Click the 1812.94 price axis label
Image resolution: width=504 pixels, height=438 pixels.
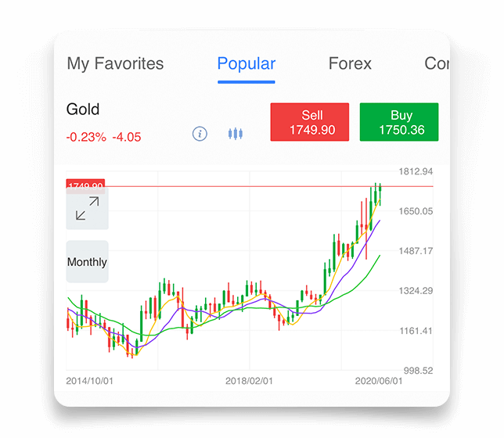(x=416, y=171)
